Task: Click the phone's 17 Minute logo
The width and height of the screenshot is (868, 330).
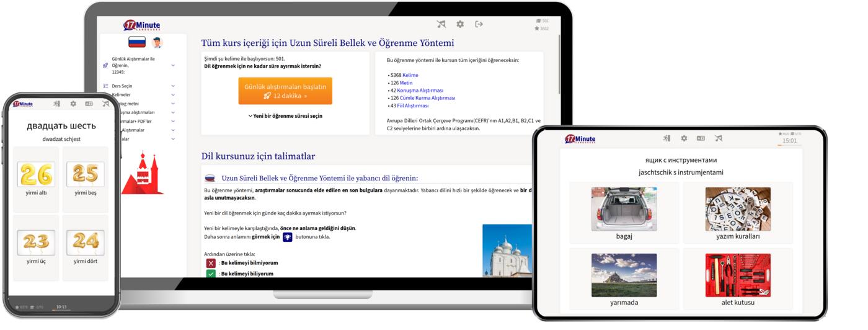Action: pyautogui.click(x=23, y=104)
